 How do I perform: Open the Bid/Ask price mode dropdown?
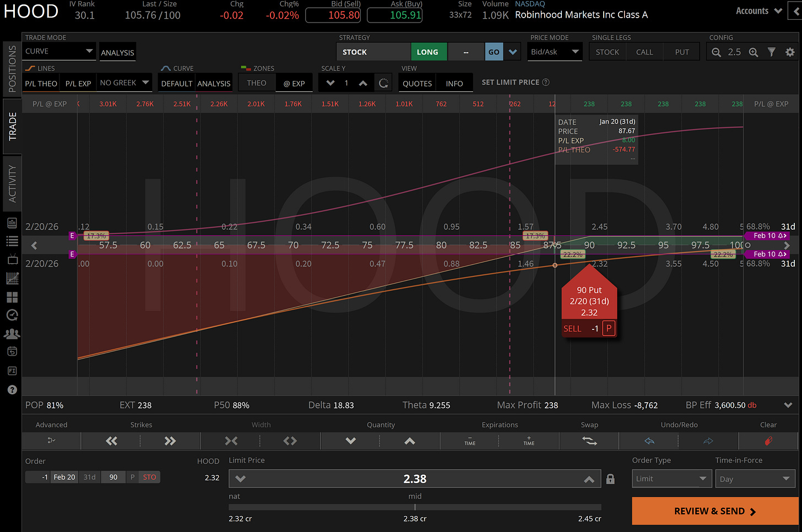pos(555,52)
